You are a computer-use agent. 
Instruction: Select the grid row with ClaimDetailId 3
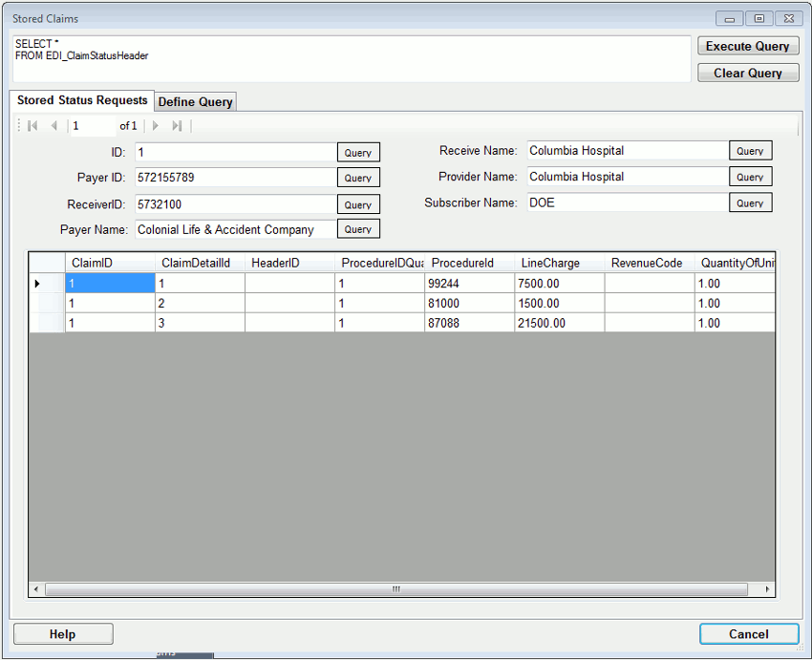[201, 323]
